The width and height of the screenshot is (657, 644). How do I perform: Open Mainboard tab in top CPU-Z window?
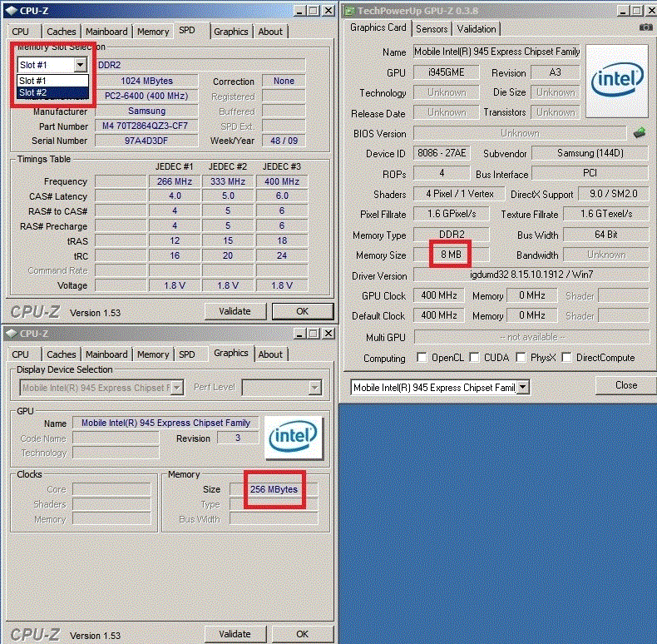pos(106,32)
